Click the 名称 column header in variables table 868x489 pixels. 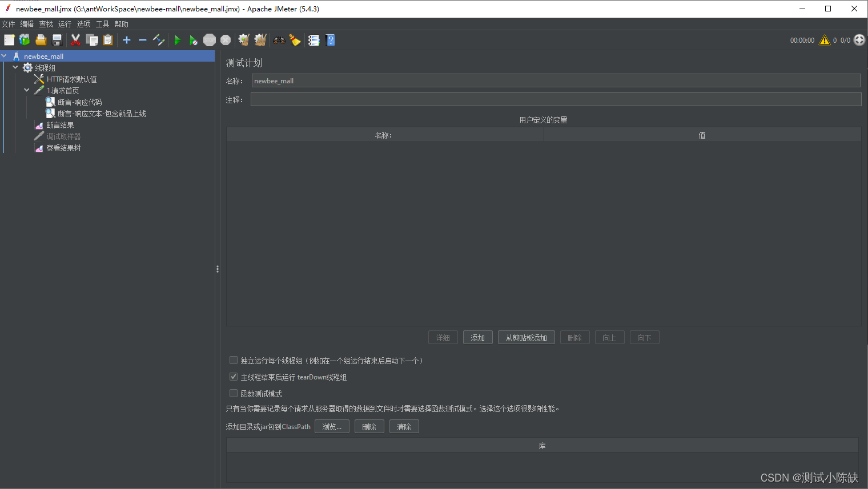(385, 135)
